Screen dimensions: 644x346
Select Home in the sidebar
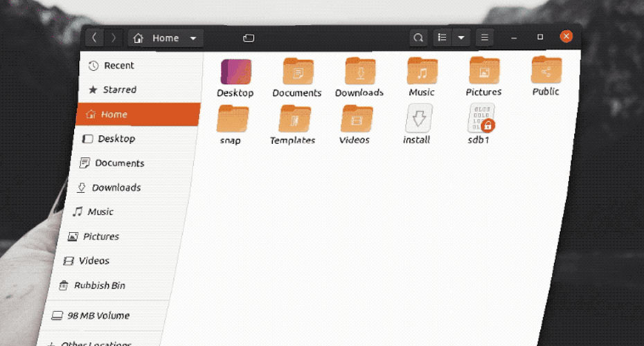(x=138, y=114)
